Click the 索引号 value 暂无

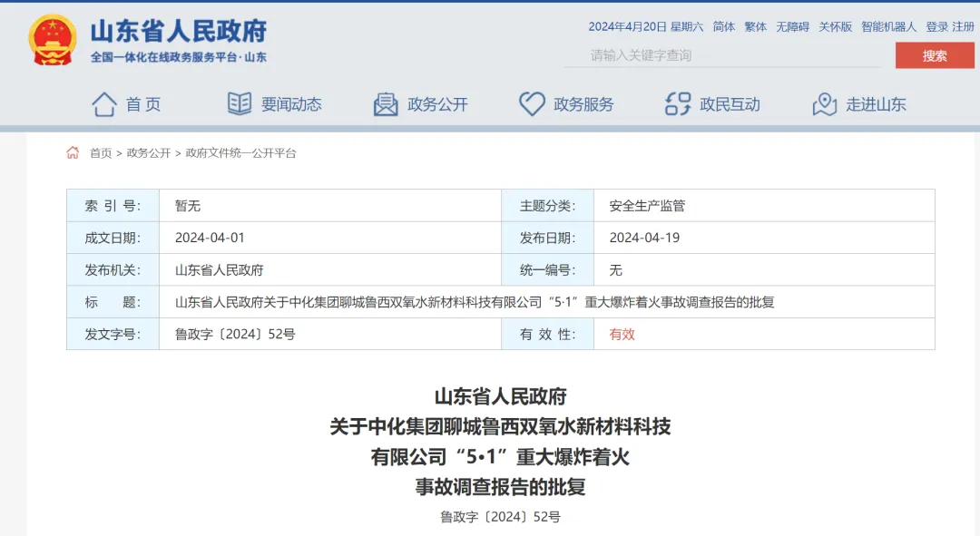pos(188,206)
